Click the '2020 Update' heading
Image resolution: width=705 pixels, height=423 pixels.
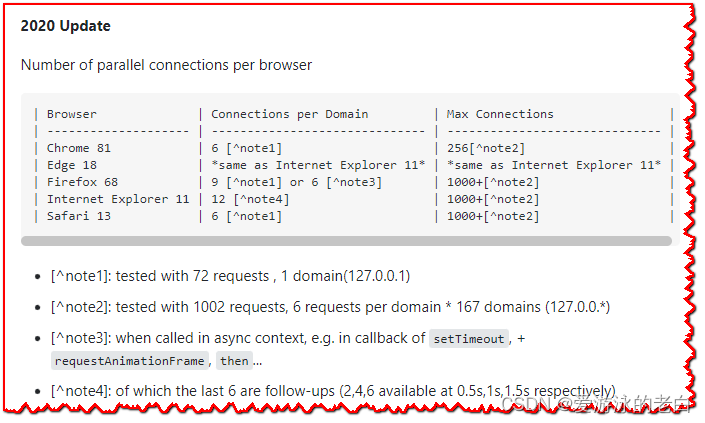point(66,26)
